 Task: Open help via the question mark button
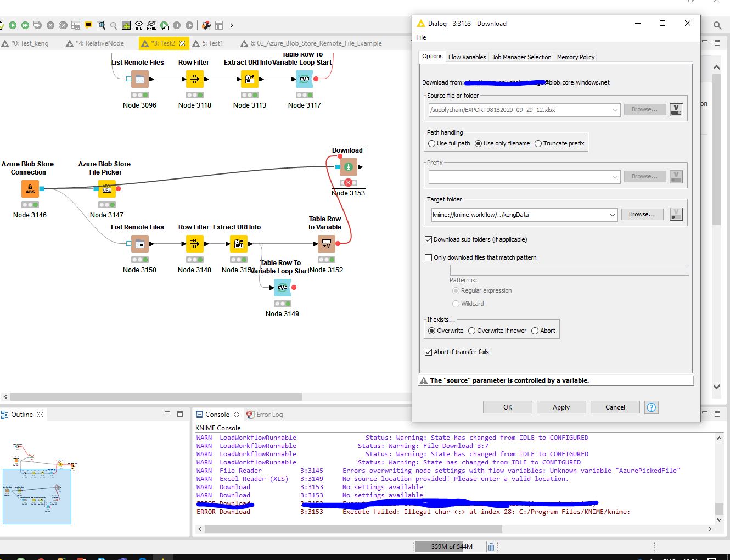click(x=652, y=407)
